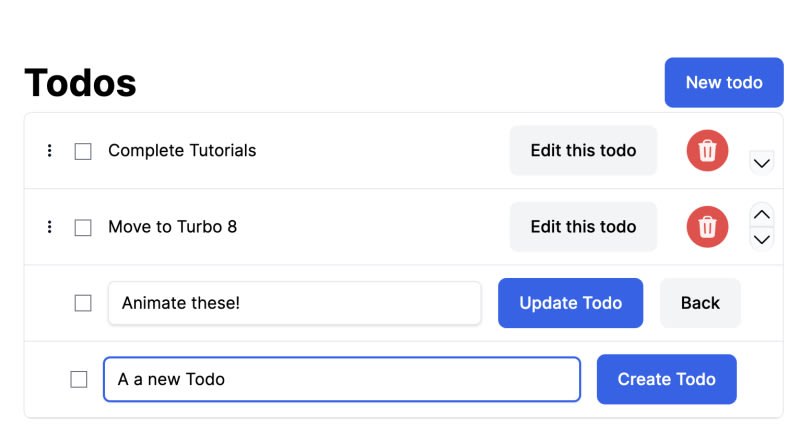Move Complete Tutorials down with the chevron arrow

tap(762, 162)
